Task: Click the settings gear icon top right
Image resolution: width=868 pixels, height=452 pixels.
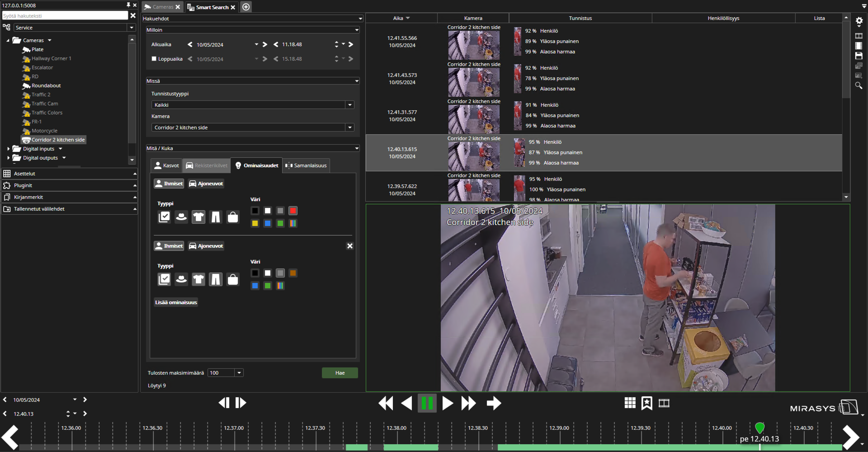Action: (859, 21)
